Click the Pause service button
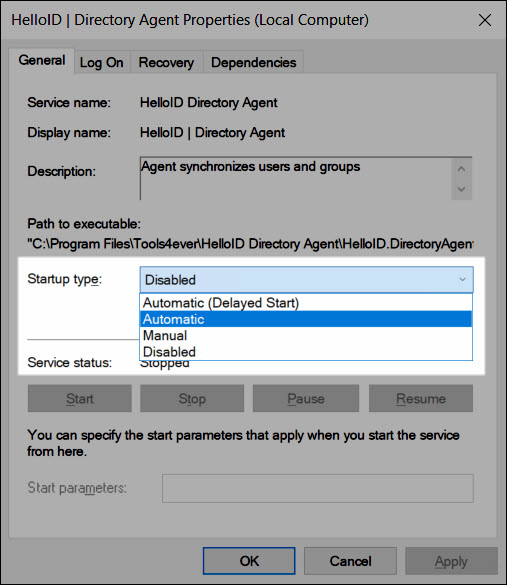 tap(306, 398)
